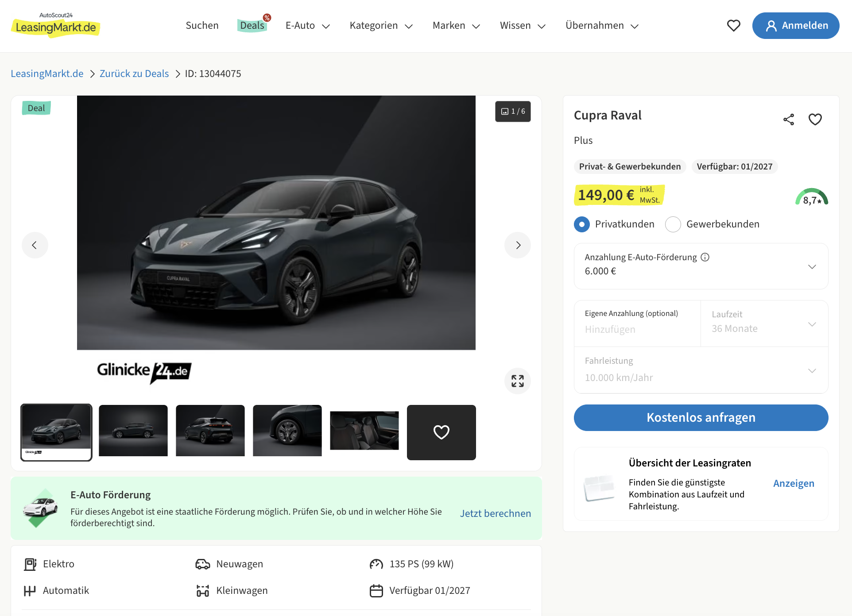Expand the E-Auto navigation menu
The height and width of the screenshot is (616, 852).
tap(308, 26)
